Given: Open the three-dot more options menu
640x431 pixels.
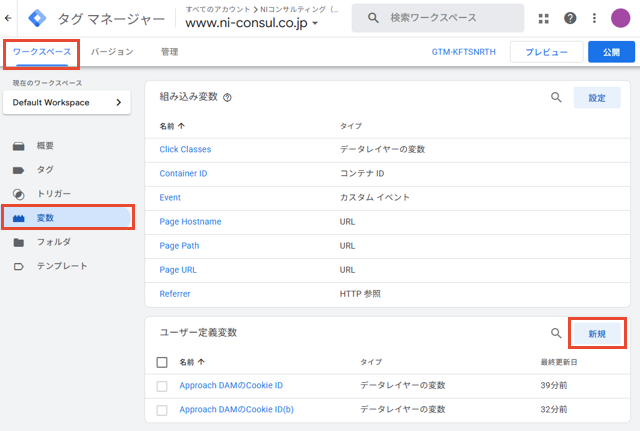Looking at the screenshot, I should click(594, 18).
